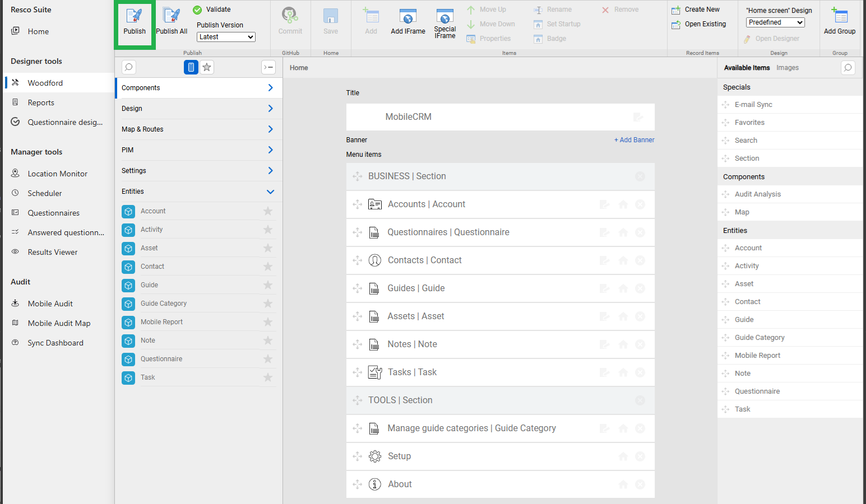The width and height of the screenshot is (866, 504).
Task: Click the Validate checkmark icon
Action: [197, 10]
